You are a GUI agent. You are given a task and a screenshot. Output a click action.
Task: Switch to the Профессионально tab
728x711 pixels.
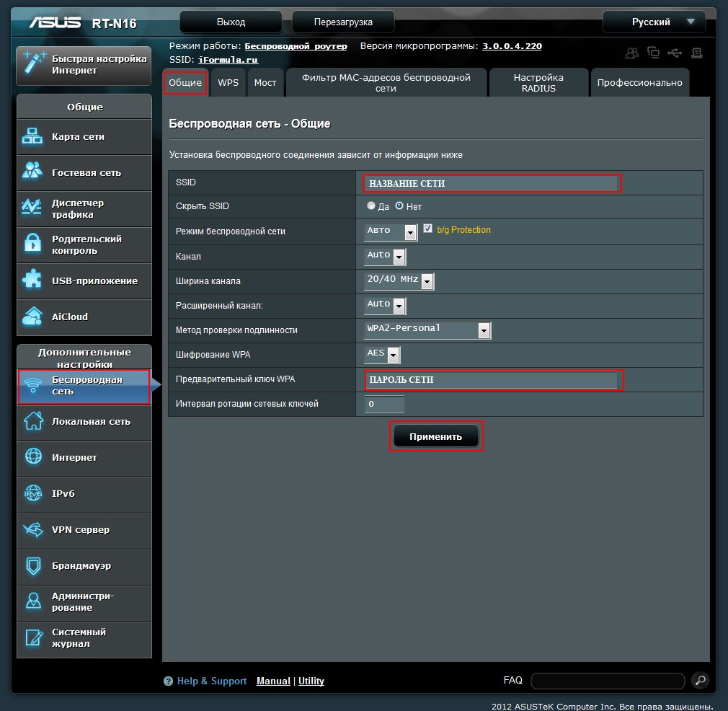click(x=639, y=83)
